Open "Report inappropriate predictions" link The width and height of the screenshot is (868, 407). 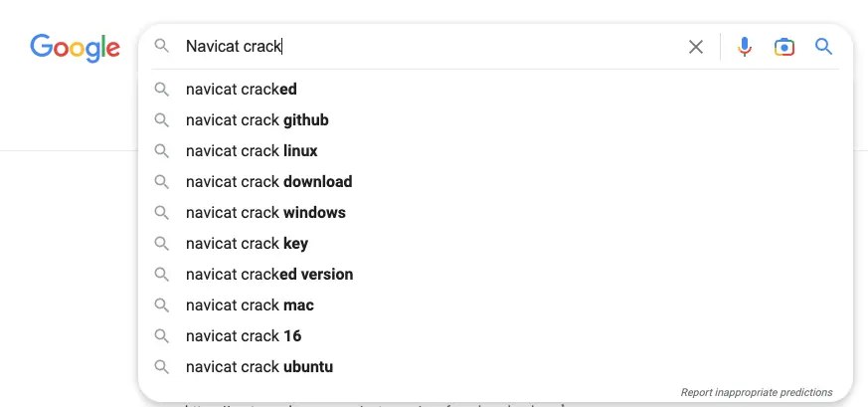click(757, 392)
